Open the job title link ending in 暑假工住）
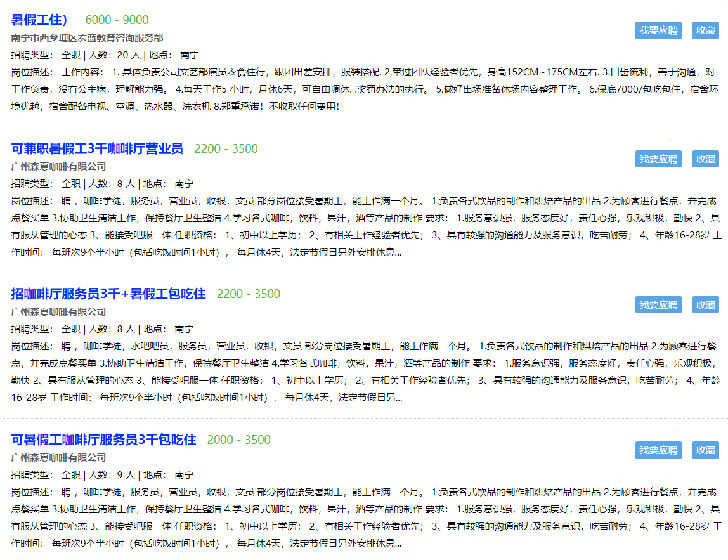Image resolution: width=728 pixels, height=560 pixels. [43, 20]
